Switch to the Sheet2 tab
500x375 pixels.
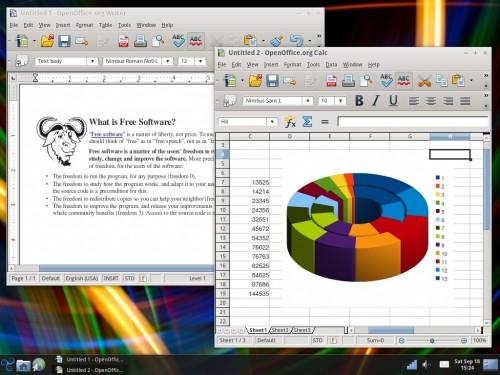click(280, 330)
